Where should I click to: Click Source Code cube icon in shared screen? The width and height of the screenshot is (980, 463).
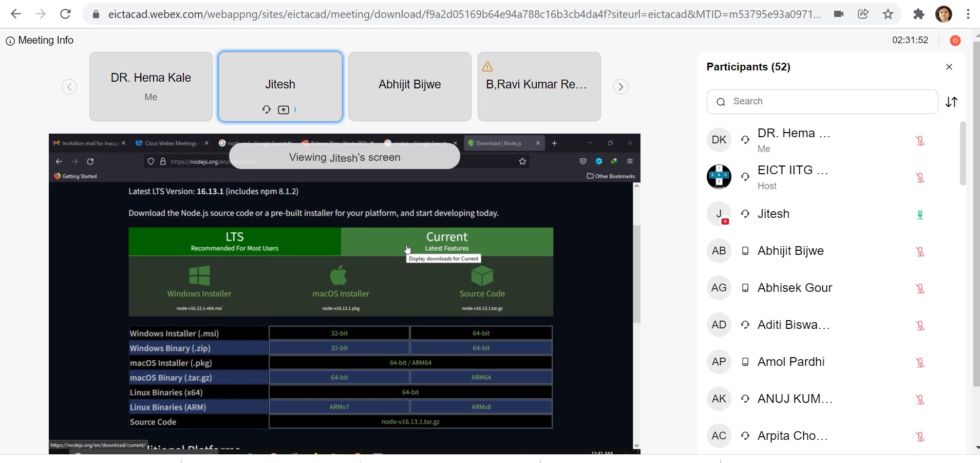(482, 275)
